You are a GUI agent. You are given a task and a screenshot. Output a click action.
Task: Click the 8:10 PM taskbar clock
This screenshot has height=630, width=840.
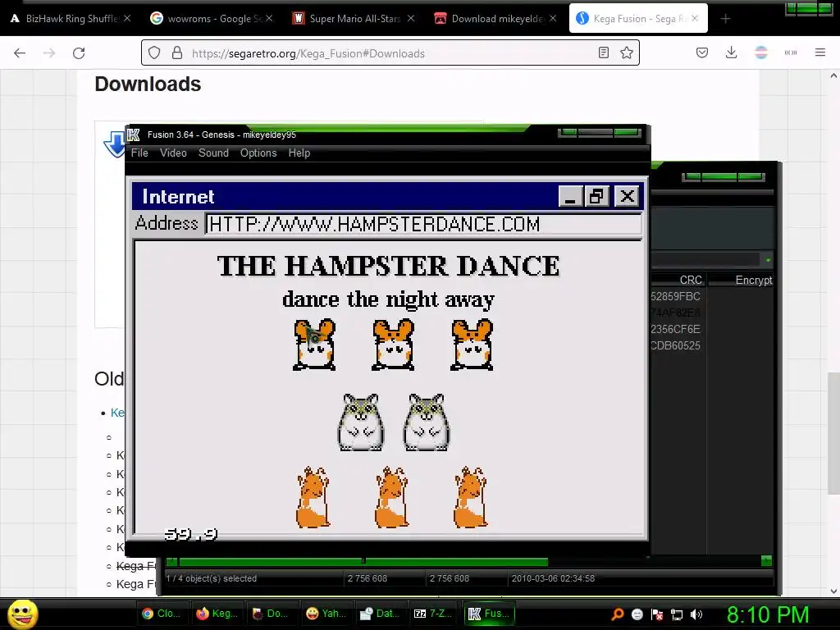(x=768, y=614)
